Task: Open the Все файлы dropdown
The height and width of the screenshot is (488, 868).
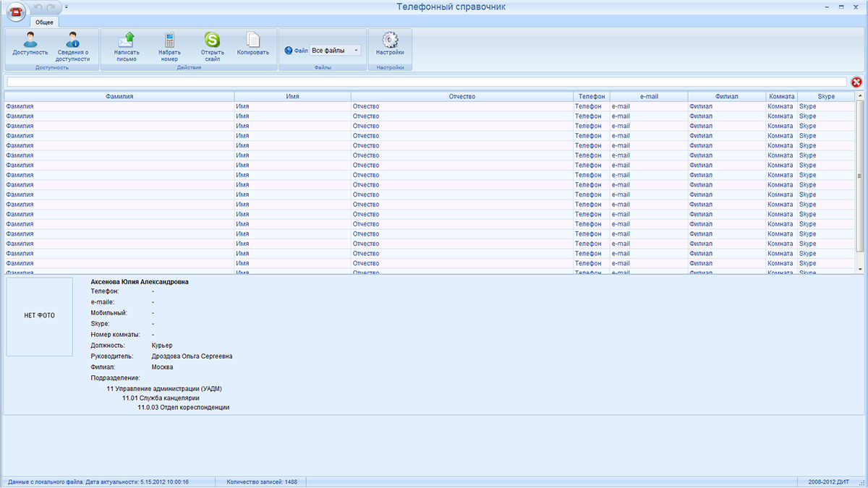Action: click(335, 51)
